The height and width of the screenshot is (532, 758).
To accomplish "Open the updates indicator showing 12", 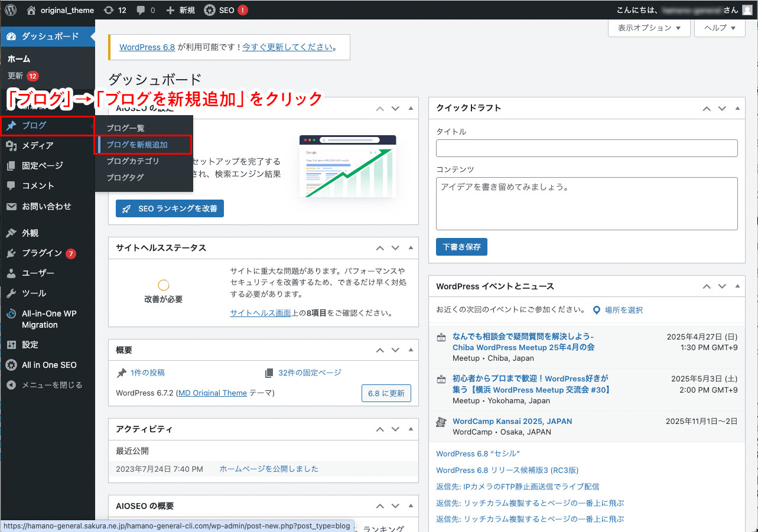I will (x=115, y=9).
